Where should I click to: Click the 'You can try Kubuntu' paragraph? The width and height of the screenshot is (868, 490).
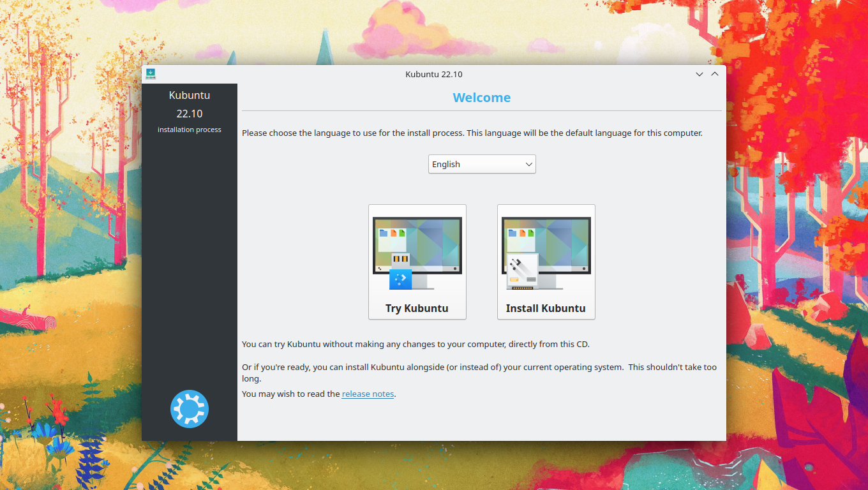click(415, 344)
